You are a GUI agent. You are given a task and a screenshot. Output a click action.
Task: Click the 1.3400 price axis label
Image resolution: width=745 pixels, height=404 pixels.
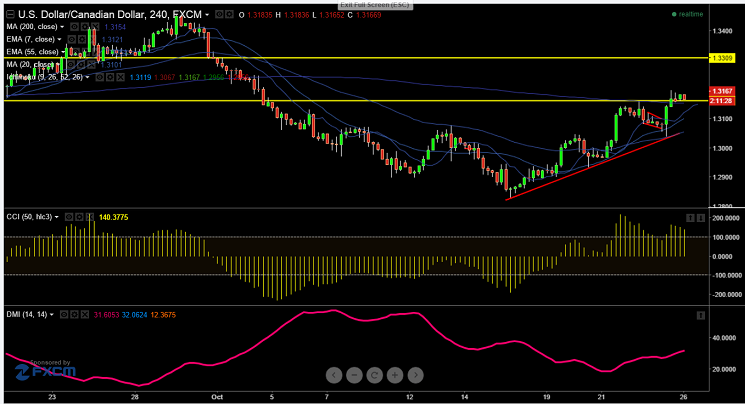(722, 31)
